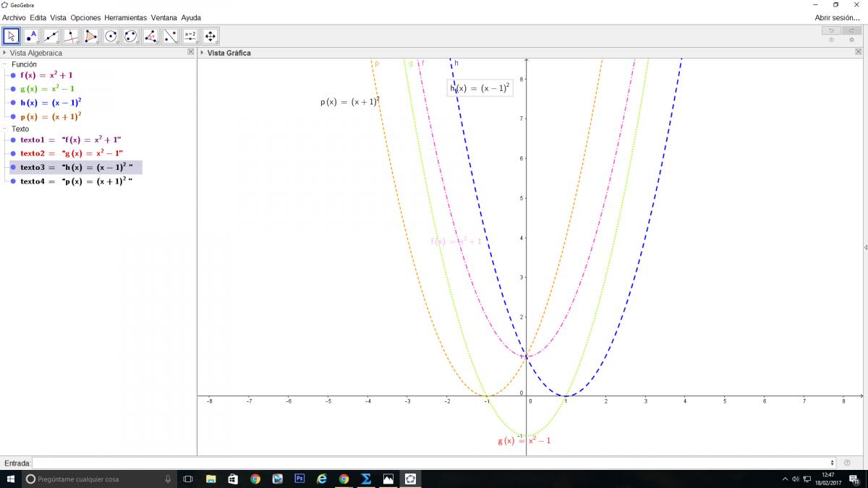Select the Angle measurement tool
The image size is (868, 488).
[150, 35]
